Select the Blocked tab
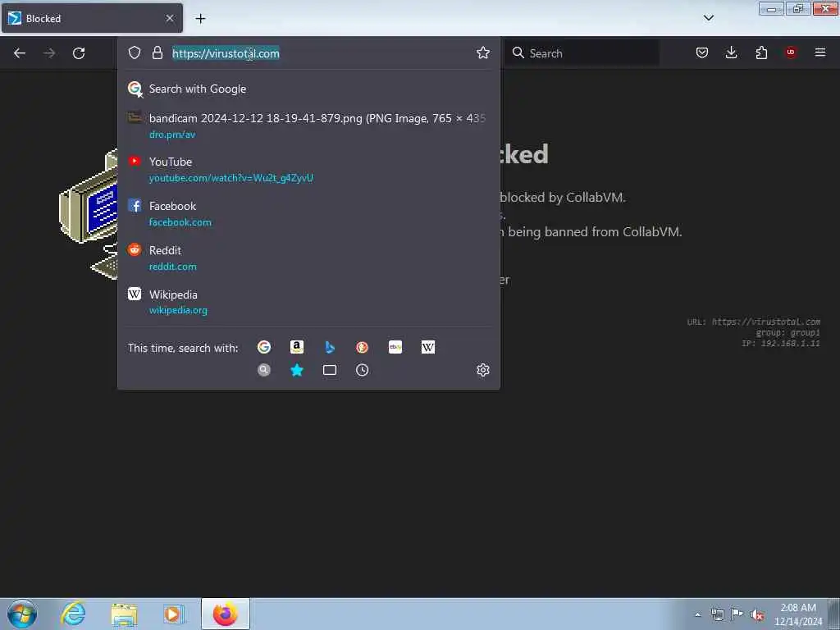The width and height of the screenshot is (840, 630). 92,18
